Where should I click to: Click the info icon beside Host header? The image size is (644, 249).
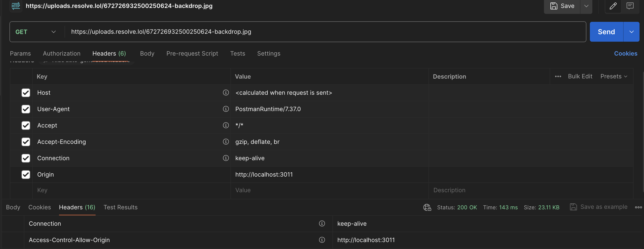tap(226, 93)
